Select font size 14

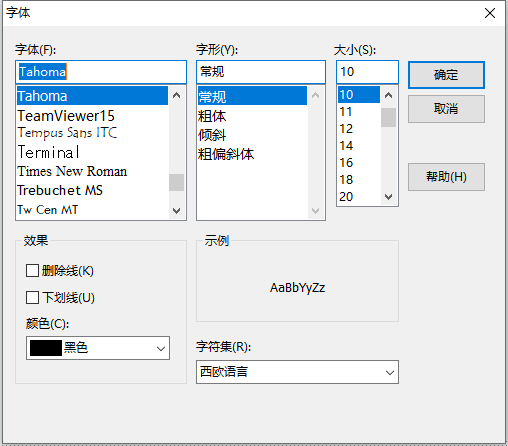pos(346,146)
